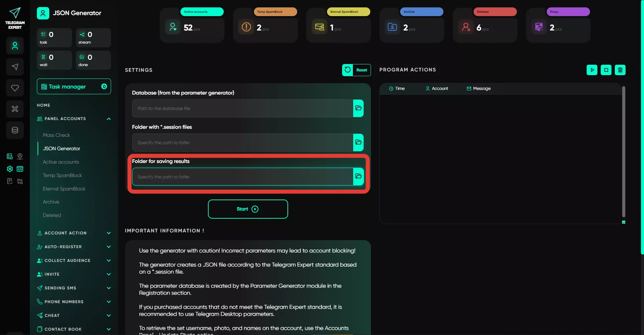The width and height of the screenshot is (644, 335).
Task: Open the paper plane section in left rail
Action: (15, 67)
